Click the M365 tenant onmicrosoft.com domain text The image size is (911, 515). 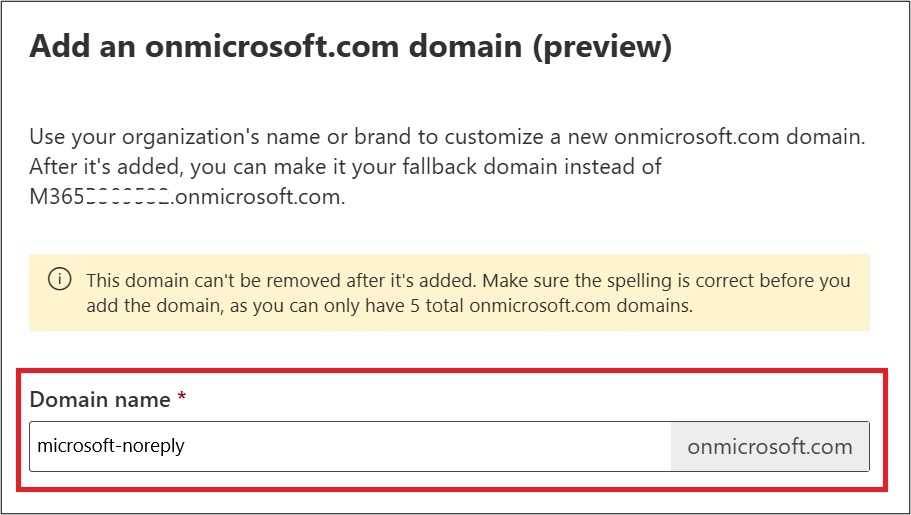(x=187, y=197)
